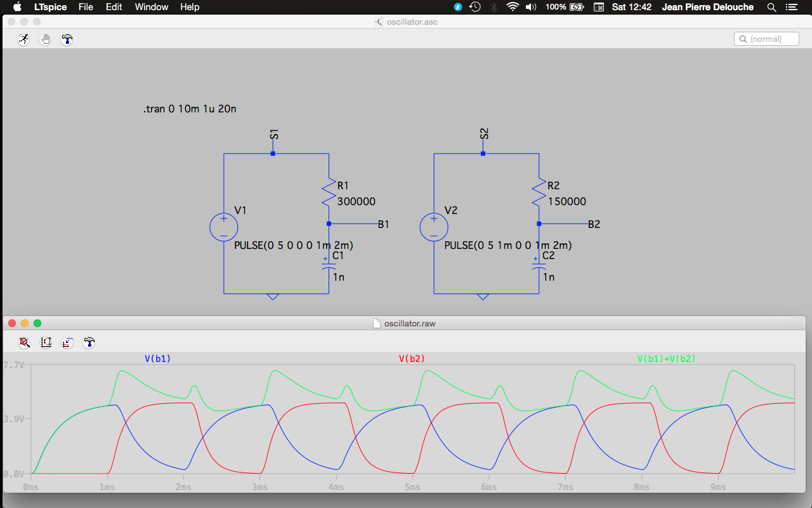Open the Help menu
The height and width of the screenshot is (508, 812).
(x=190, y=7)
